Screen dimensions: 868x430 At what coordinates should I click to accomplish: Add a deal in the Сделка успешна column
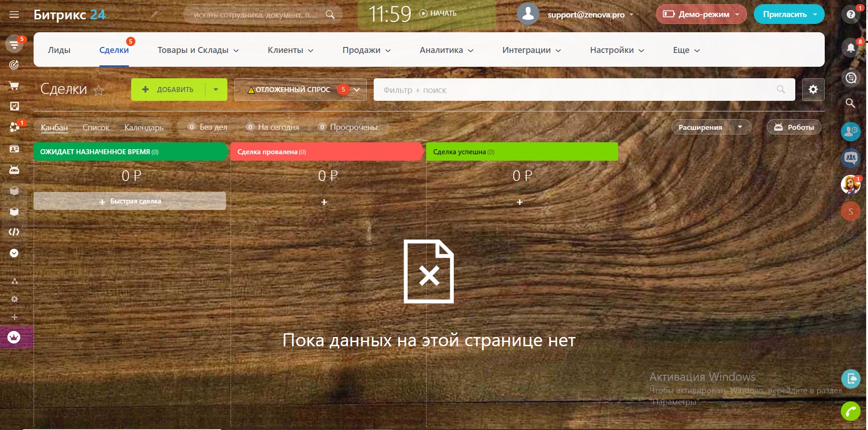pos(520,202)
